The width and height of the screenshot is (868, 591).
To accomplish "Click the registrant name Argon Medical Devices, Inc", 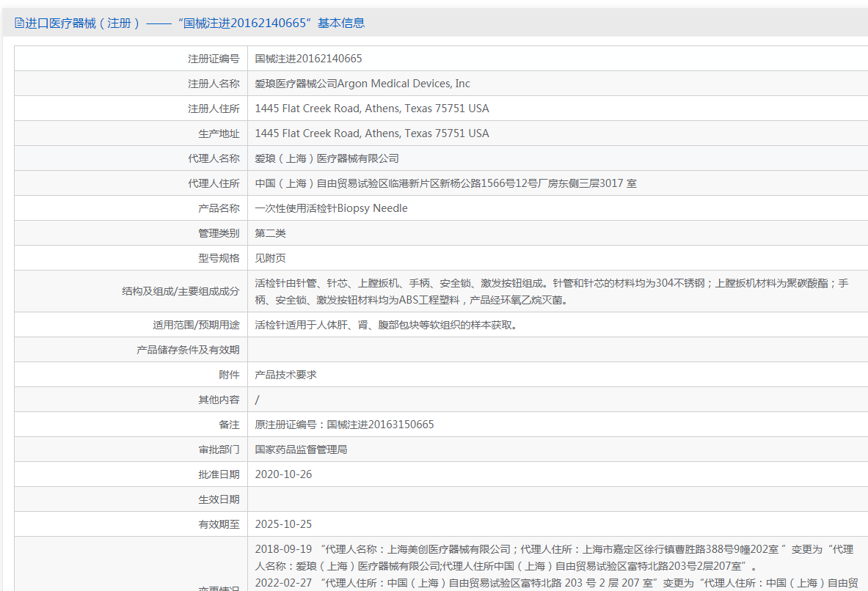I will (362, 84).
